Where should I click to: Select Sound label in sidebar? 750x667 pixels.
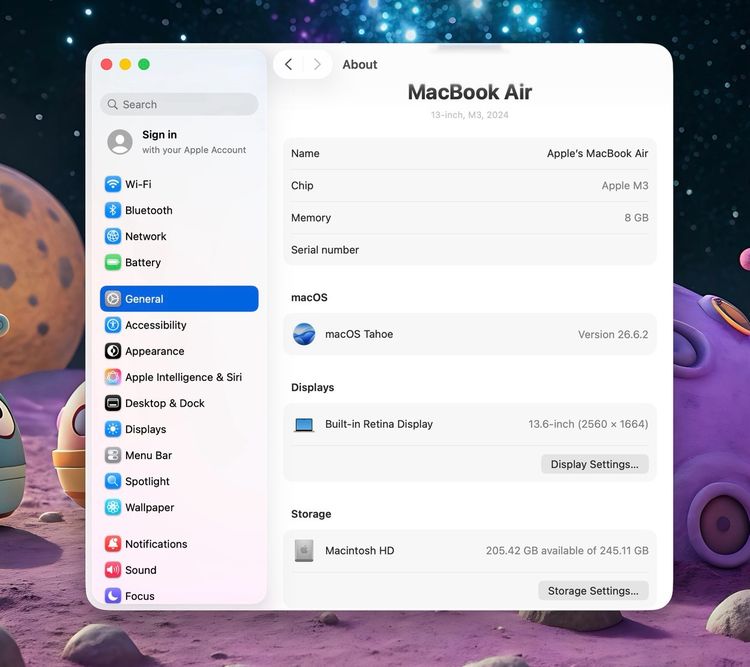pos(141,570)
